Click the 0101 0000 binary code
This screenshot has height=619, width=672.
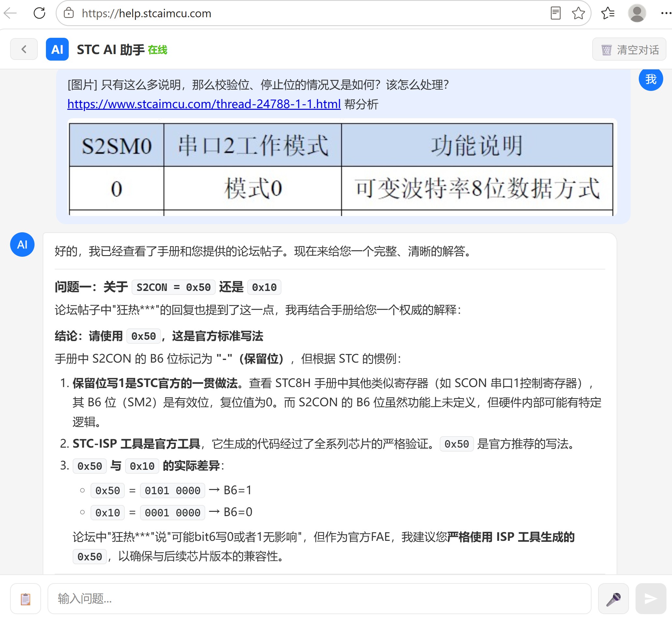pos(172,491)
